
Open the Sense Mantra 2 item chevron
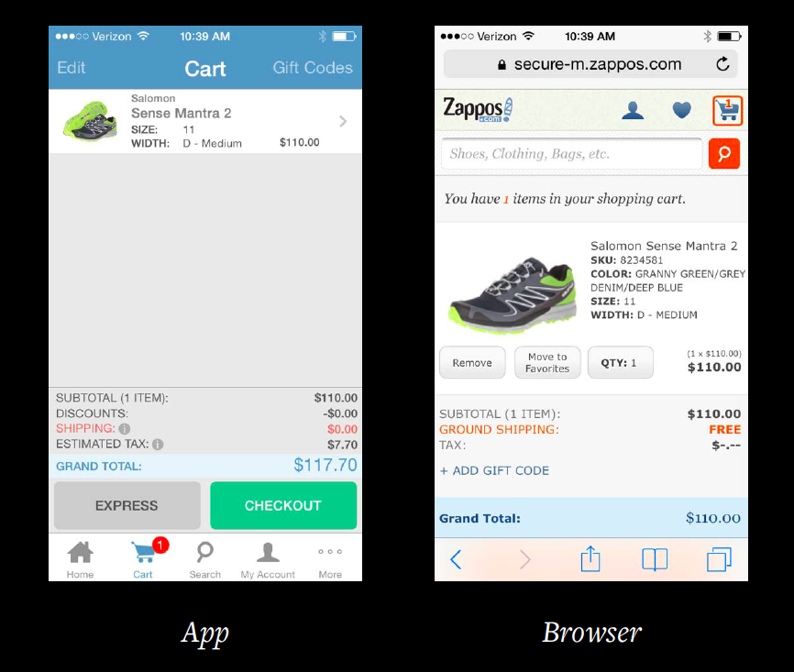click(x=343, y=121)
